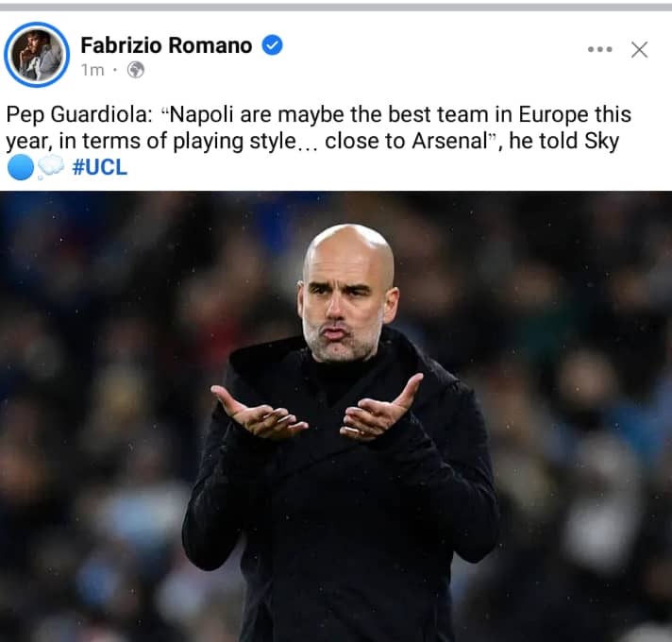This screenshot has width=672, height=642.
Task: Click the 1m post timestamp
Action: tap(92, 70)
